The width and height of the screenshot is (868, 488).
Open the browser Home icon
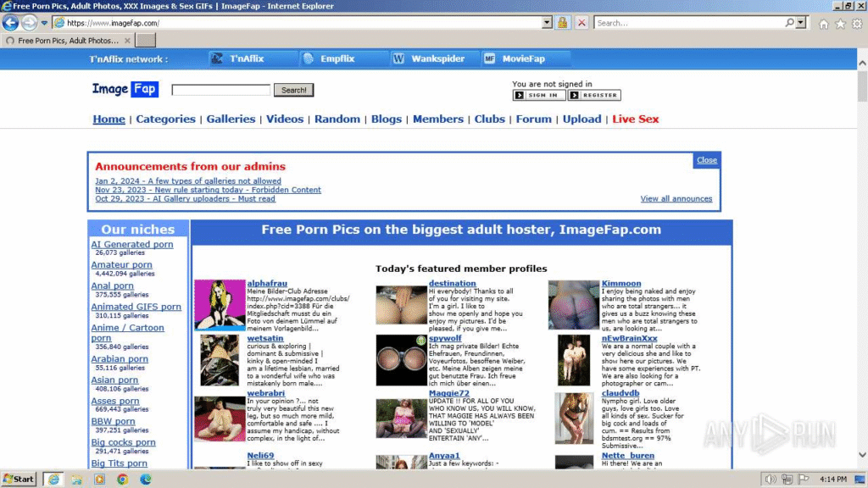pyautogui.click(x=823, y=24)
